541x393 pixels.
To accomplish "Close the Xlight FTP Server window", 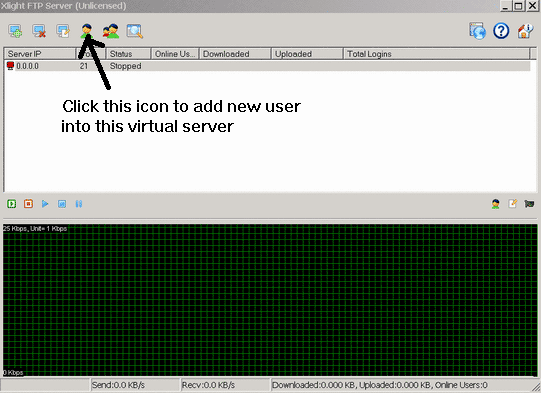I will pos(533,6).
